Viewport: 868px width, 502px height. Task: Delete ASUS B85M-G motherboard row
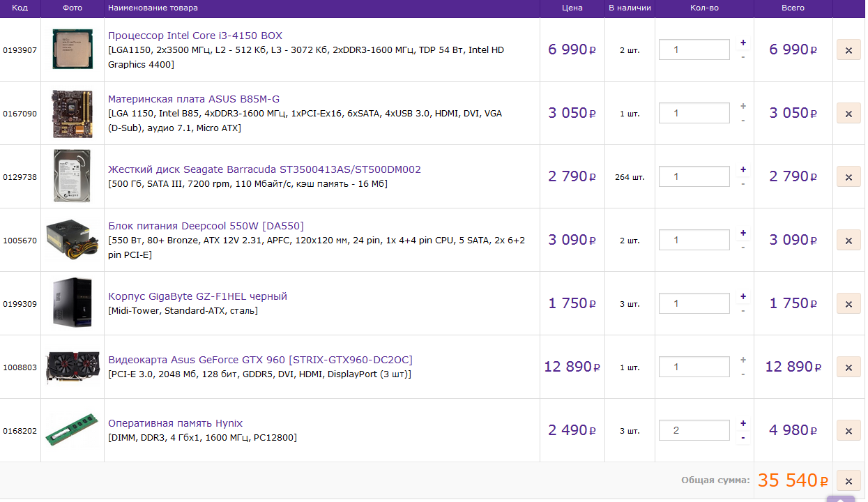point(848,114)
